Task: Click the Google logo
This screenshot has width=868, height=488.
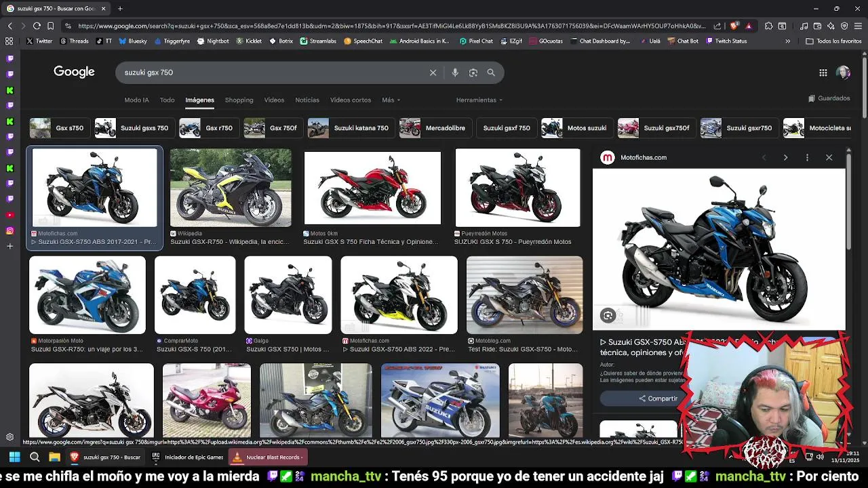Action: pos(74,72)
